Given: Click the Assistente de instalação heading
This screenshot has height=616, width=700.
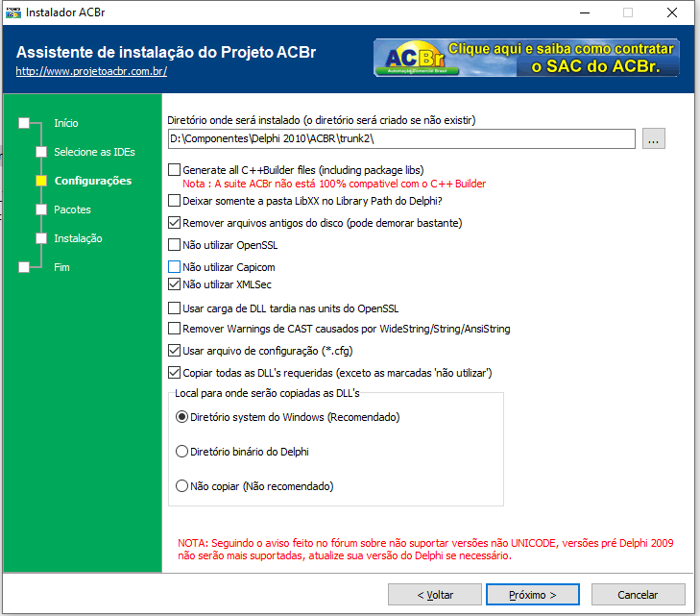Looking at the screenshot, I should [166, 52].
